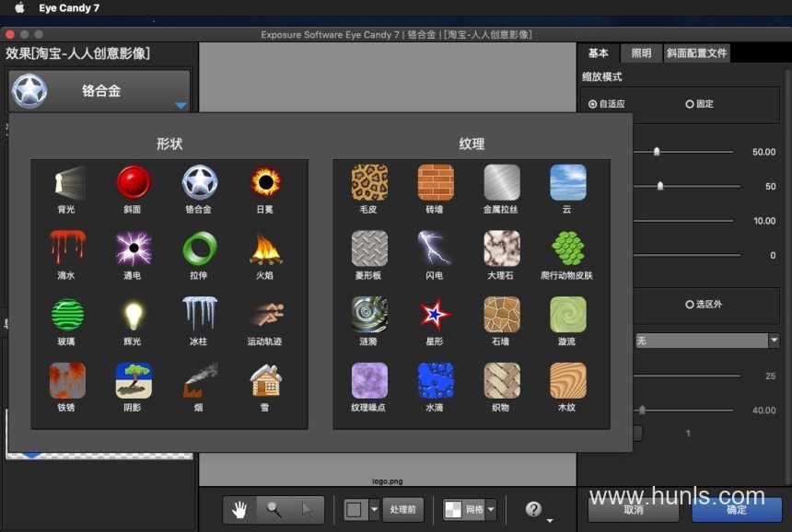Click the 取消 cancel button

click(x=634, y=510)
